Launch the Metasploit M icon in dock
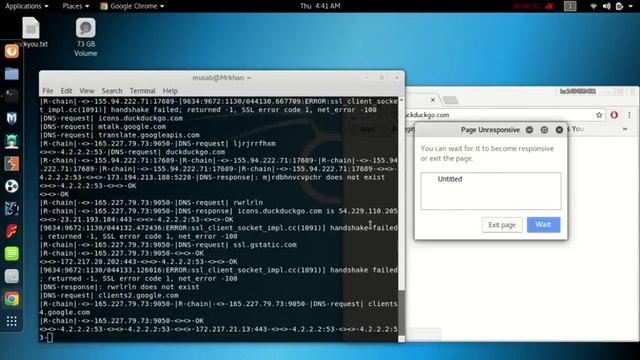 click(x=11, y=118)
